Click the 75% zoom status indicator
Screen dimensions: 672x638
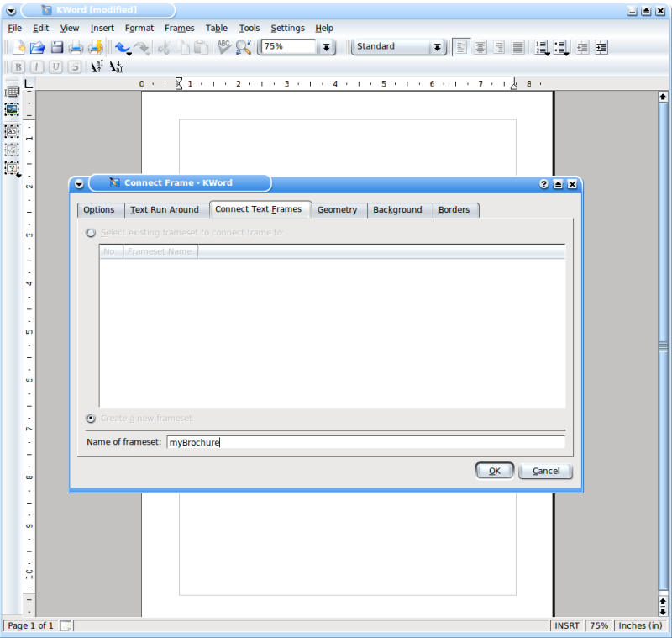point(599,625)
